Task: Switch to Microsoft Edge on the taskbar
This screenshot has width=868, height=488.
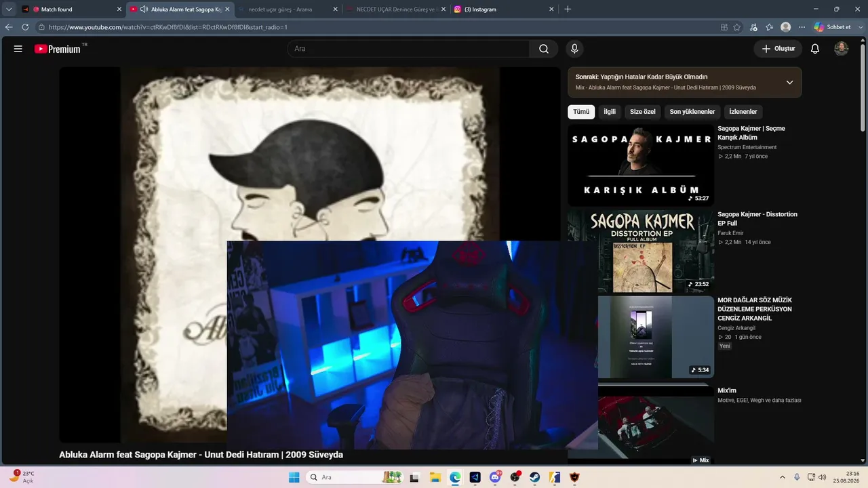Action: [x=455, y=477]
